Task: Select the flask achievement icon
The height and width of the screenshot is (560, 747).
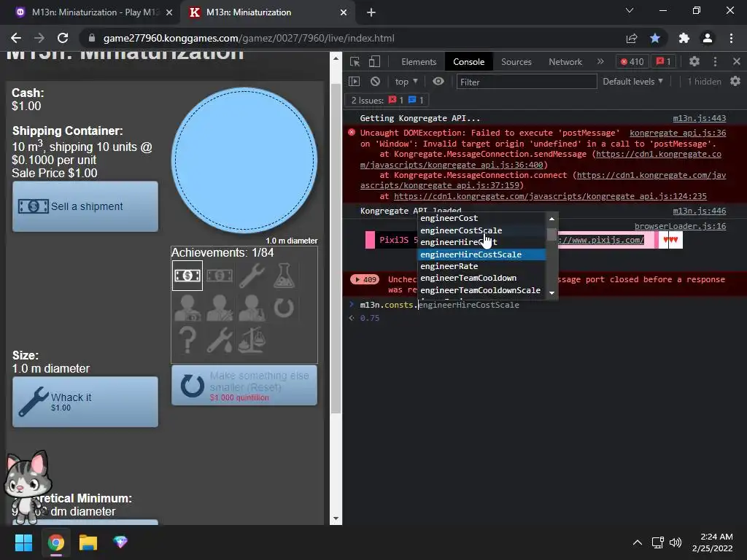Action: click(x=284, y=275)
